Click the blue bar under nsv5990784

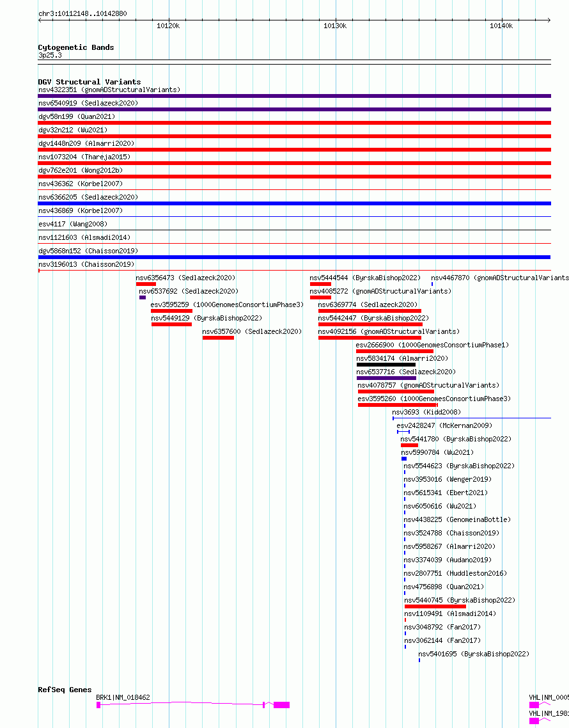[x=404, y=459]
